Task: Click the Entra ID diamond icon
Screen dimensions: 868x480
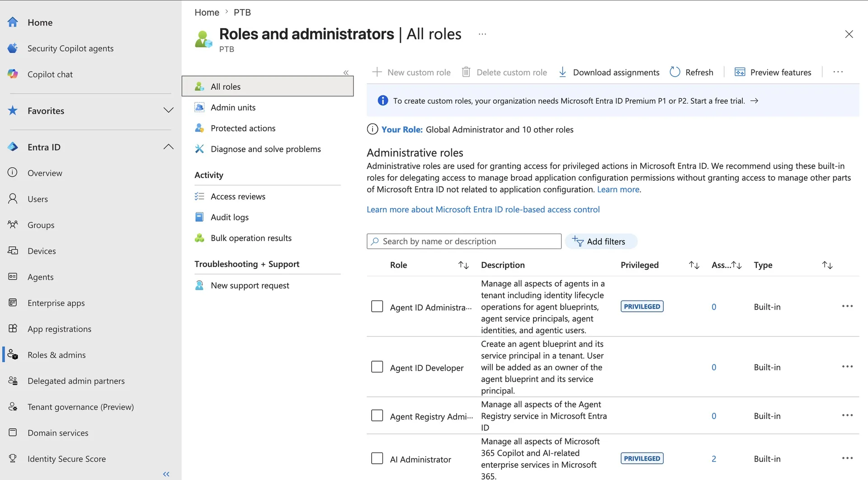Action: coord(13,147)
